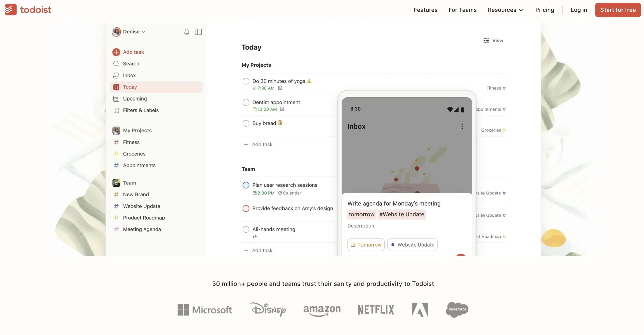Click the View sliders icon
Viewport: 644px width, 335px height.
coord(486,40)
